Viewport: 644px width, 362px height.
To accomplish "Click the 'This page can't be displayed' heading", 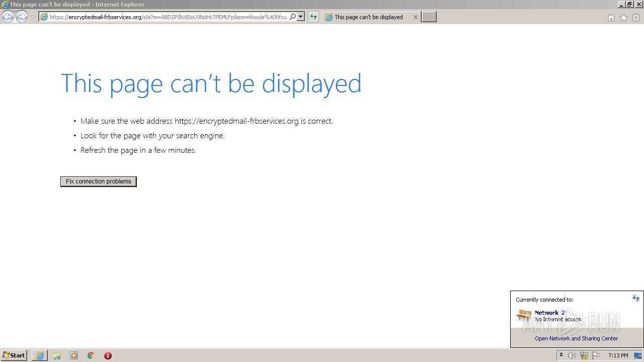I will tap(211, 83).
